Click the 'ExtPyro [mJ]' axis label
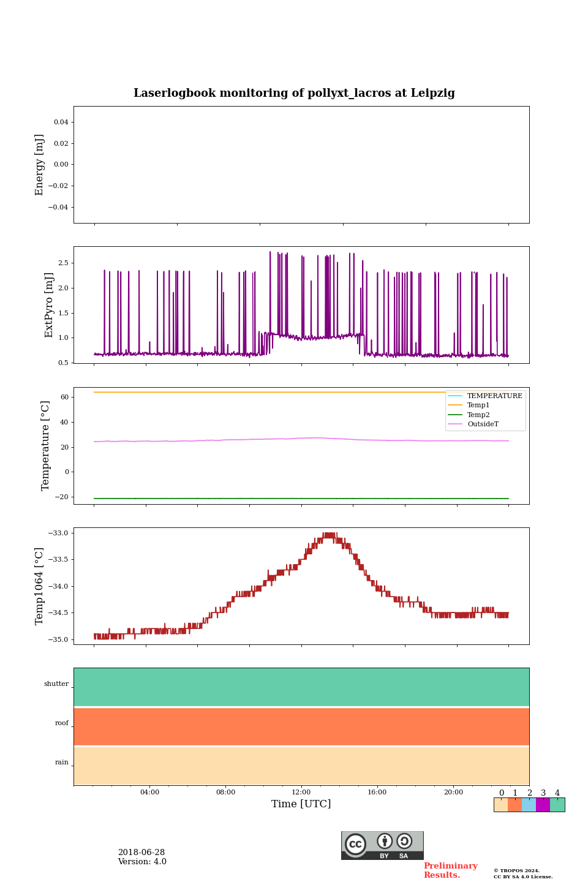The height and width of the screenshot is (882, 588). [50, 305]
